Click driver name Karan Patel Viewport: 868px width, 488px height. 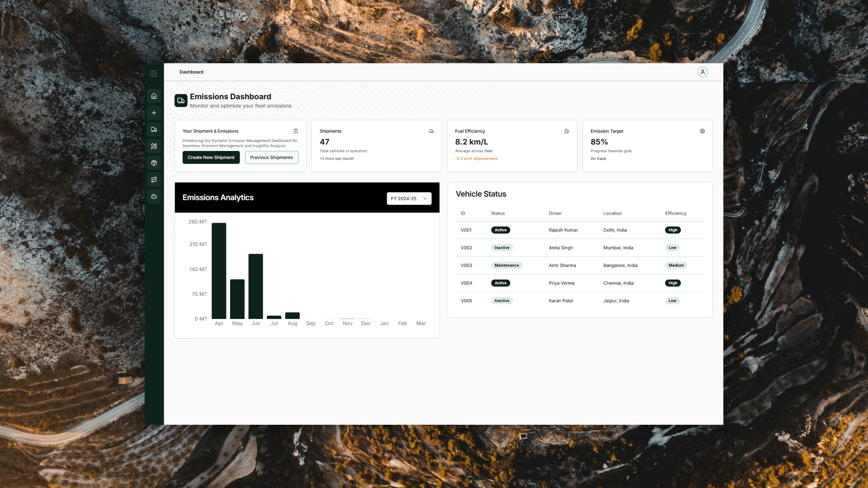coord(561,300)
